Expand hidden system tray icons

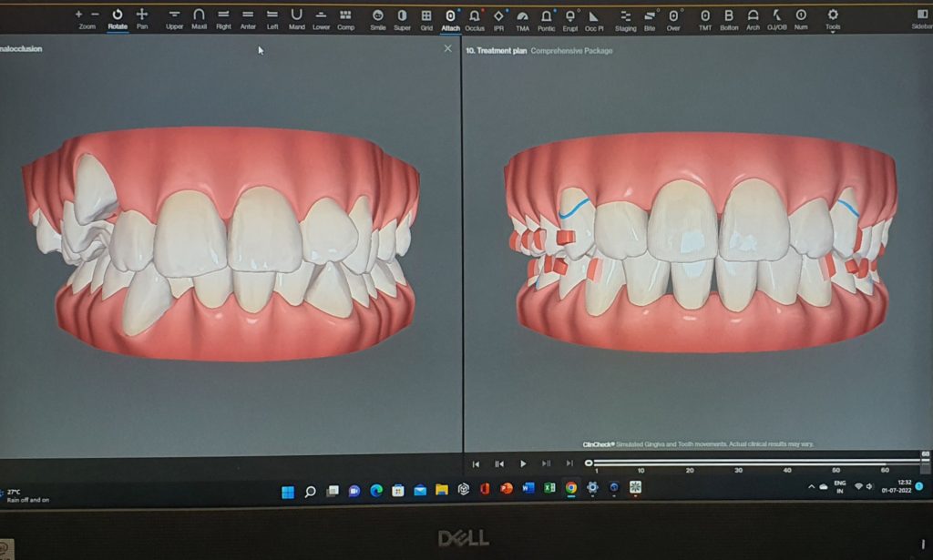coord(812,486)
